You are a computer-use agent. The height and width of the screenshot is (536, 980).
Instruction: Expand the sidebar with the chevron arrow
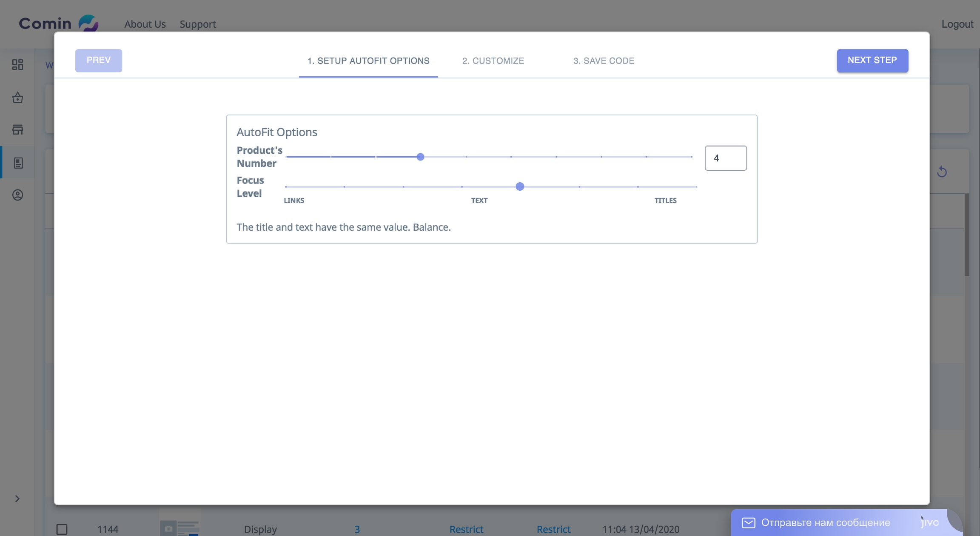(x=17, y=499)
